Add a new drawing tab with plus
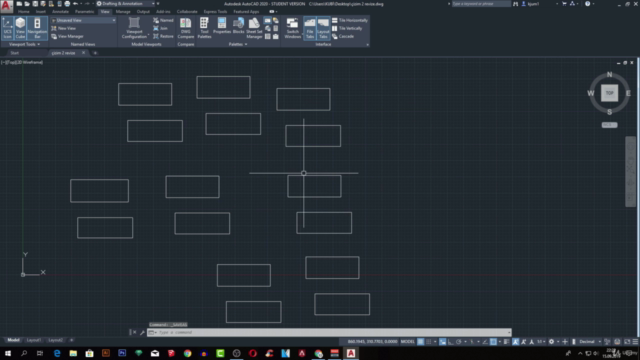 [95, 53]
